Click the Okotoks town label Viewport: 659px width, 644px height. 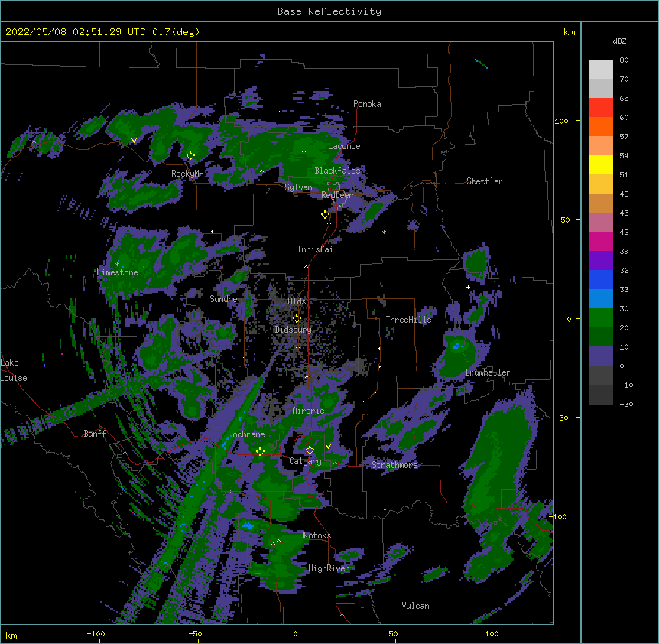pos(315,535)
